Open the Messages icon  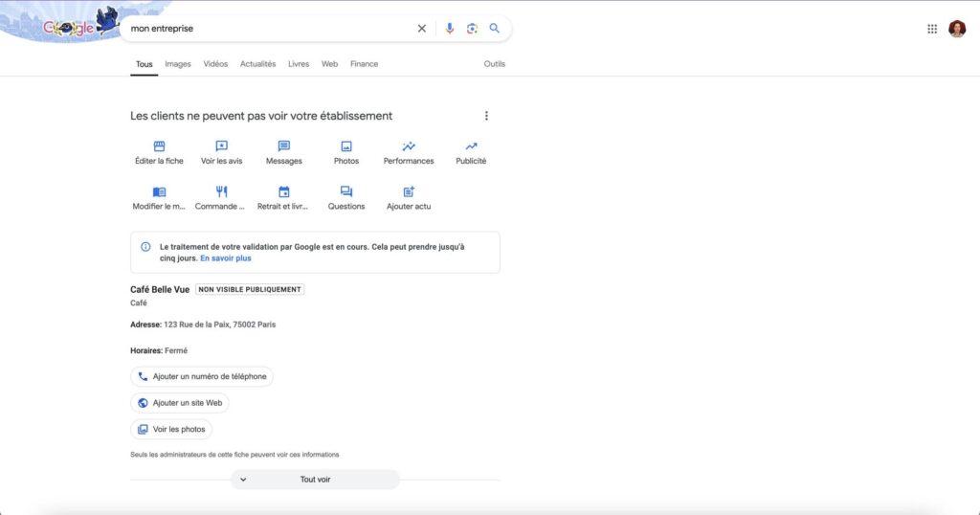click(x=283, y=146)
